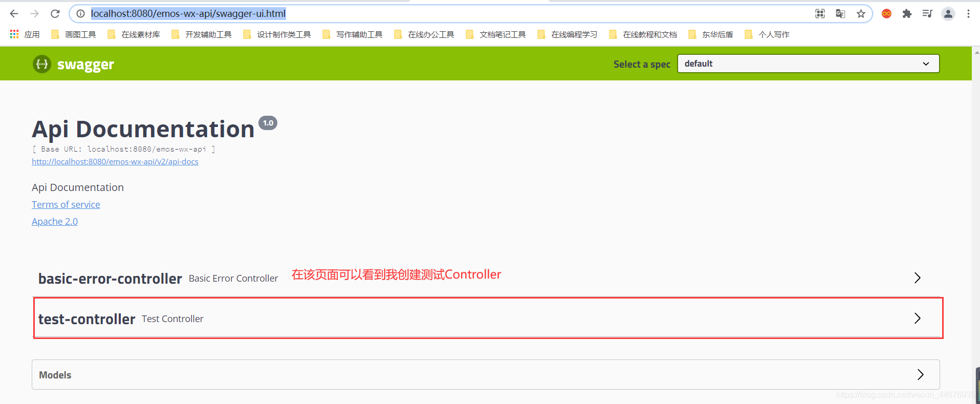Open the 在线办公工具 bookmarks folder

coord(424,34)
